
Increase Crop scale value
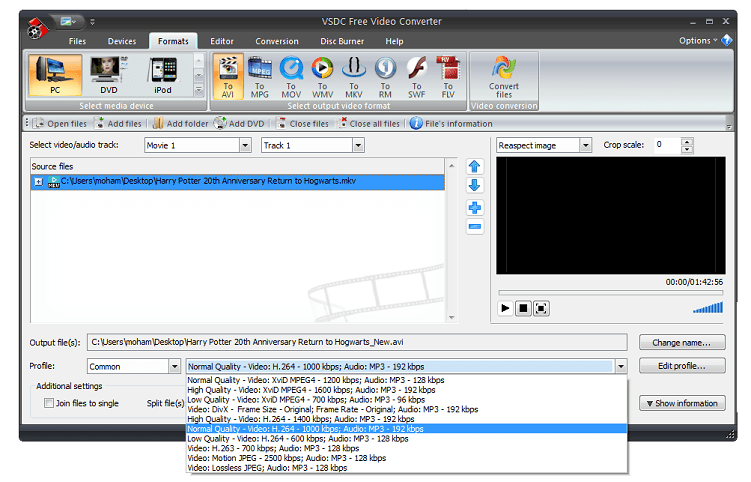tap(687, 141)
